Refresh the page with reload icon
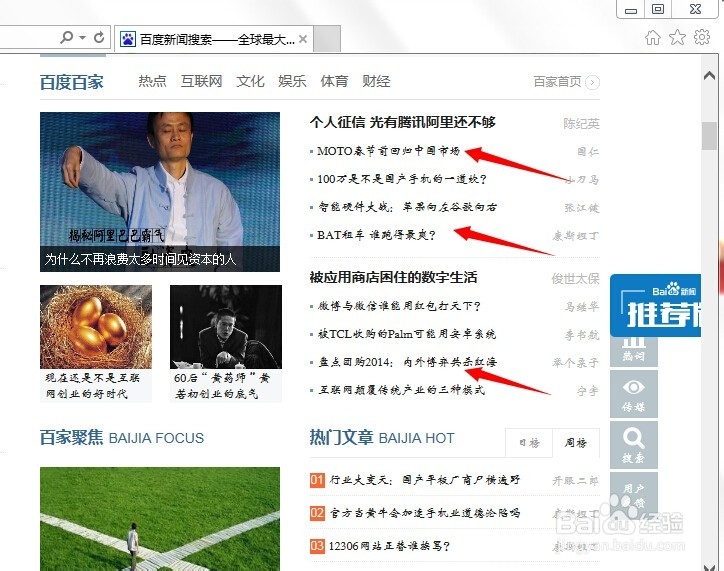Viewport: 724px width, 571px height. [99, 37]
